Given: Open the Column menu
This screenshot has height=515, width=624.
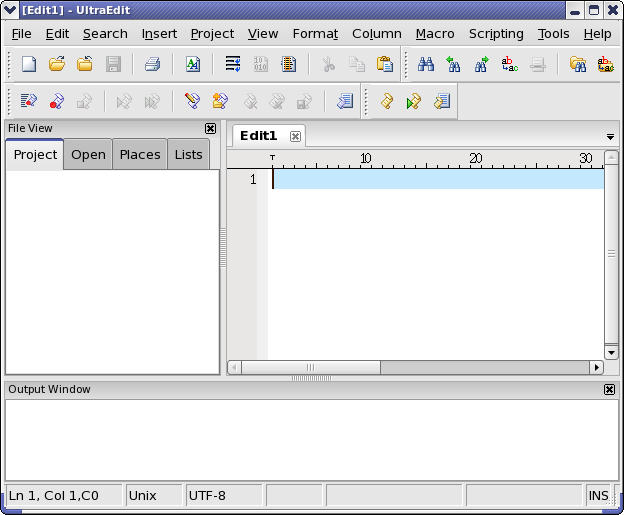Looking at the screenshot, I should pyautogui.click(x=377, y=34).
